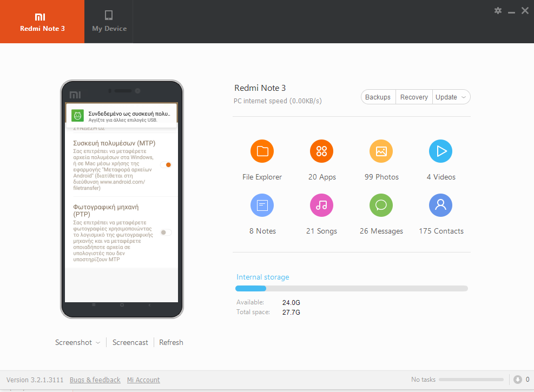Click the phone screen mirror preview
This screenshot has width=534, height=392.
(122, 202)
